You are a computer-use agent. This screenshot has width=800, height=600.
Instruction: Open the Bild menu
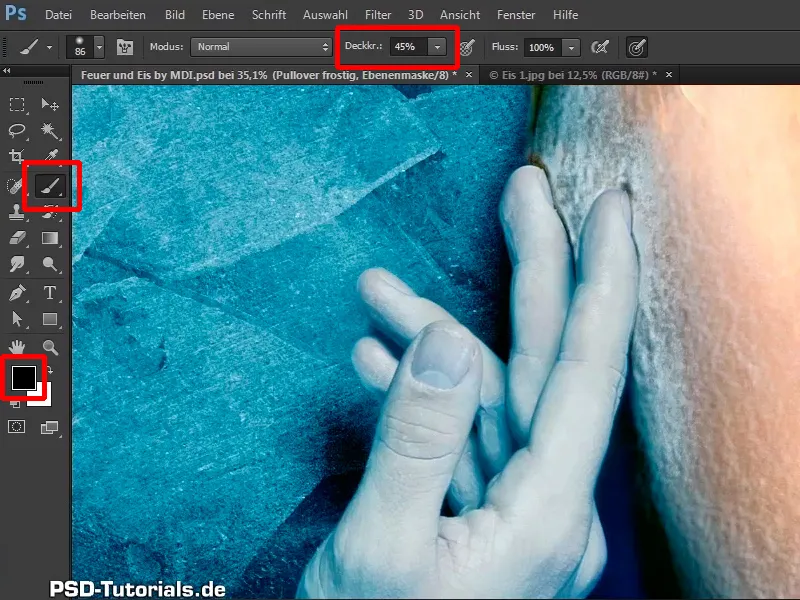(174, 15)
